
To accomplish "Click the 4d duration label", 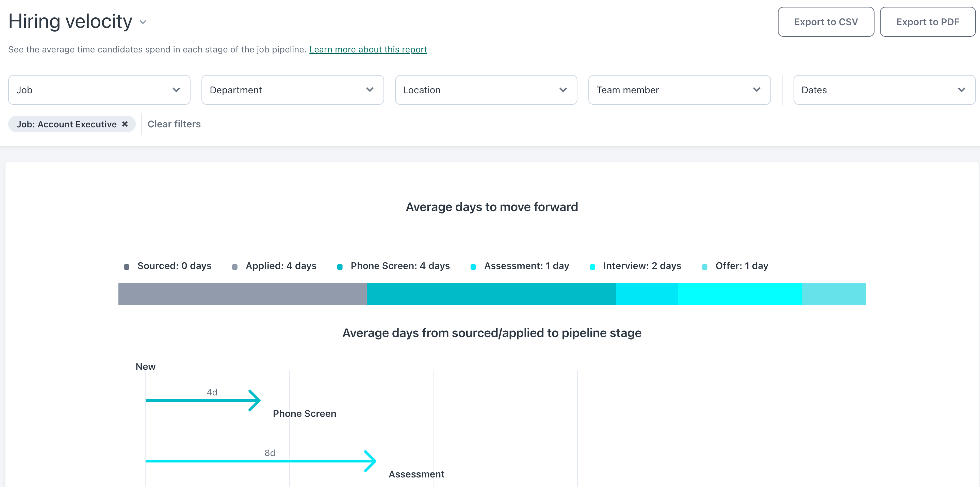I will coord(212,392).
